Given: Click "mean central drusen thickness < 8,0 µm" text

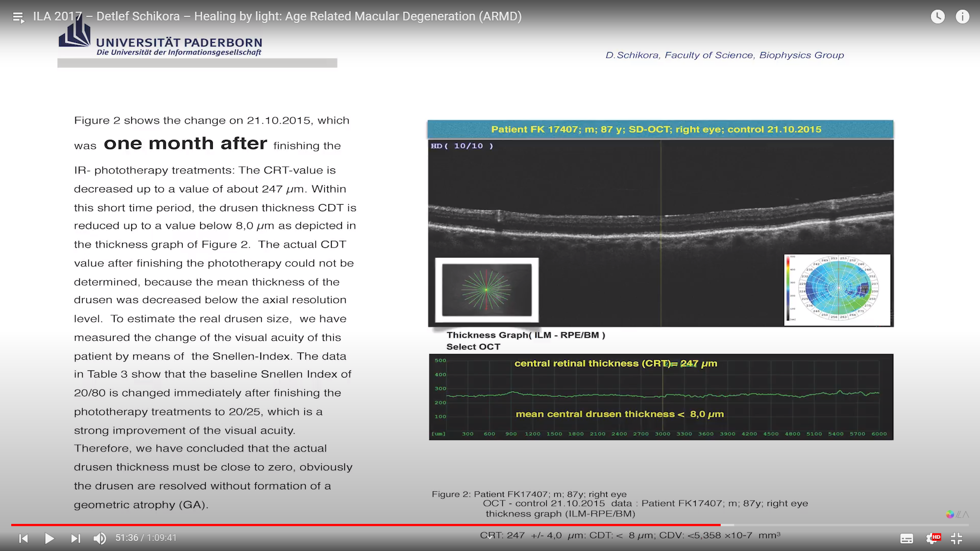Looking at the screenshot, I should click(x=620, y=414).
